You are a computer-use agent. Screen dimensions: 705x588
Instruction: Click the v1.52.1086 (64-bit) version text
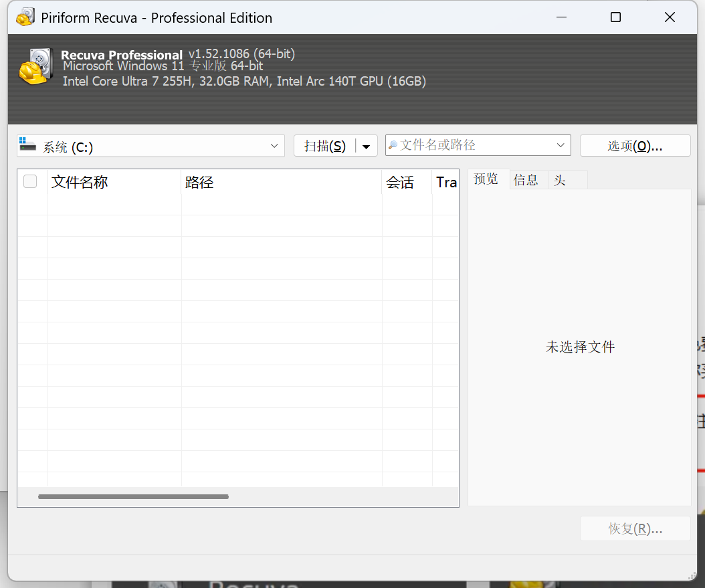[241, 54]
